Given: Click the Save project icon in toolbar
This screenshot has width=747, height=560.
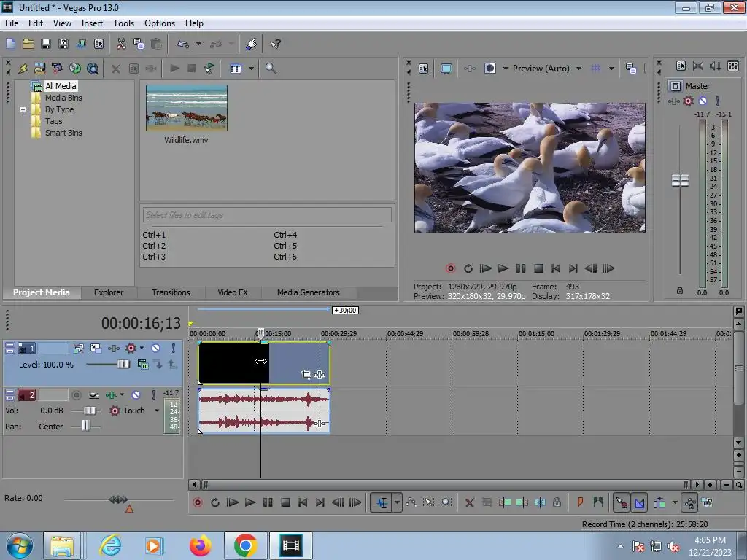Looking at the screenshot, I should pos(46,44).
